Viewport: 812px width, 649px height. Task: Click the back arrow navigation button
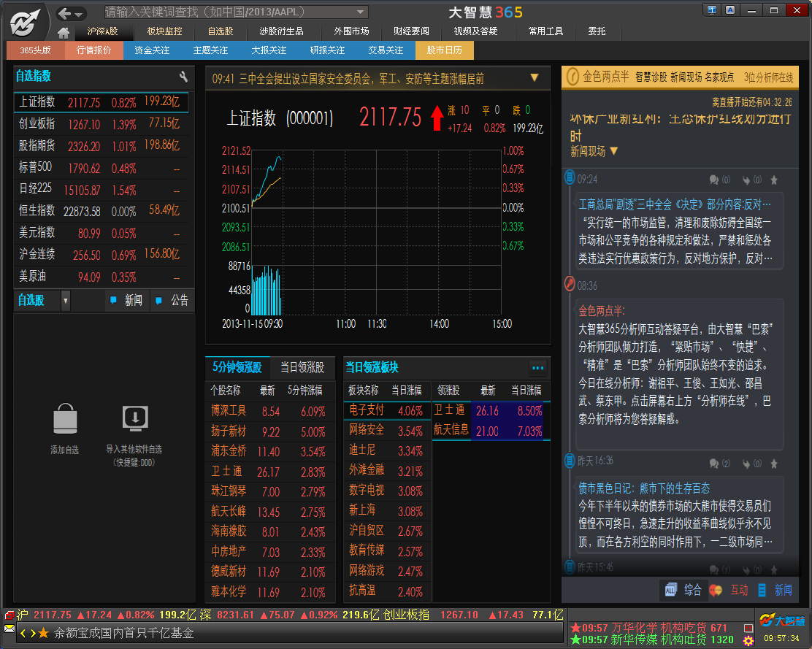72,13
